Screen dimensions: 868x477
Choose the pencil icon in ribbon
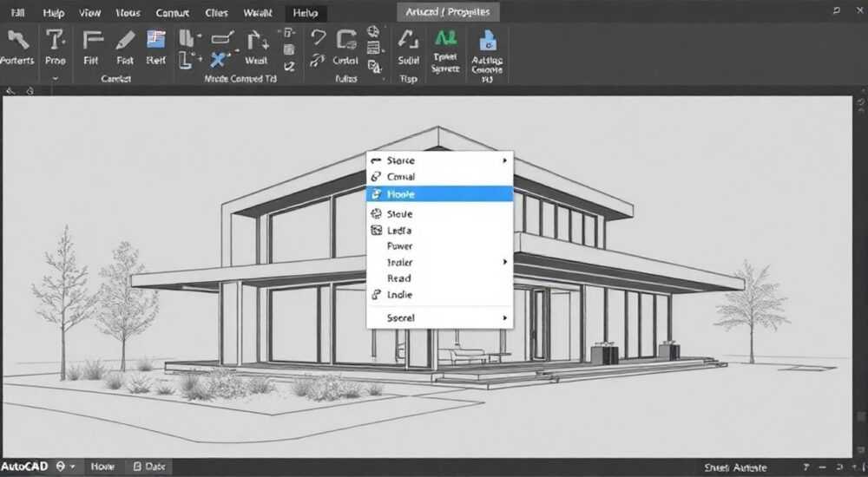[125, 41]
